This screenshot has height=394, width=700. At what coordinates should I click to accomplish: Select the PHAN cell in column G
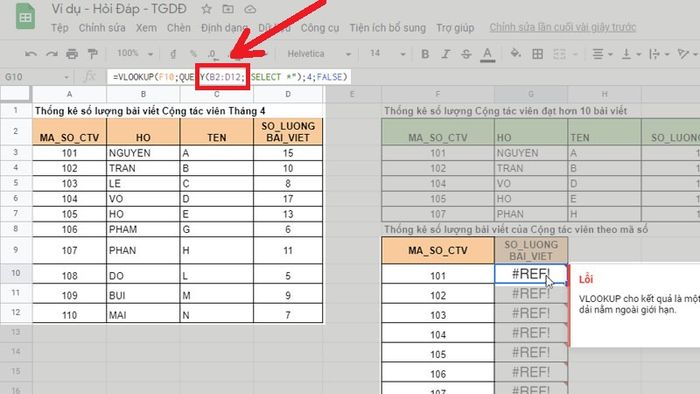pos(531,214)
